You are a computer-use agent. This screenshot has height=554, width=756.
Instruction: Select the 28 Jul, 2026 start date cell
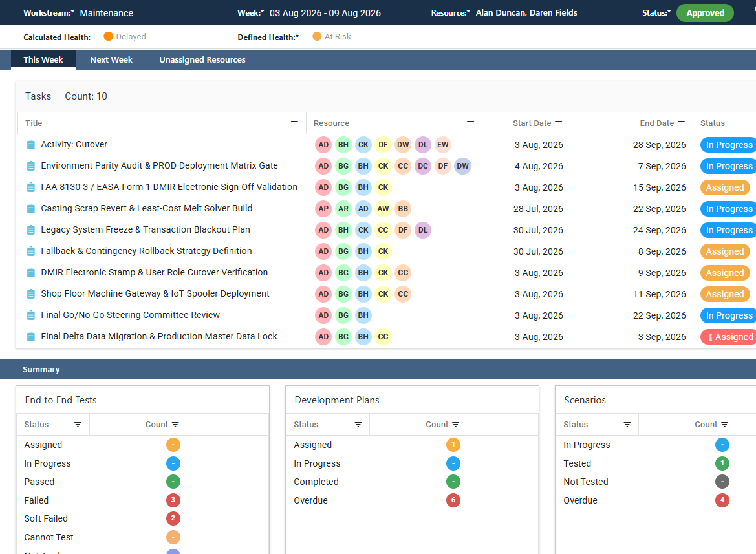(x=538, y=209)
